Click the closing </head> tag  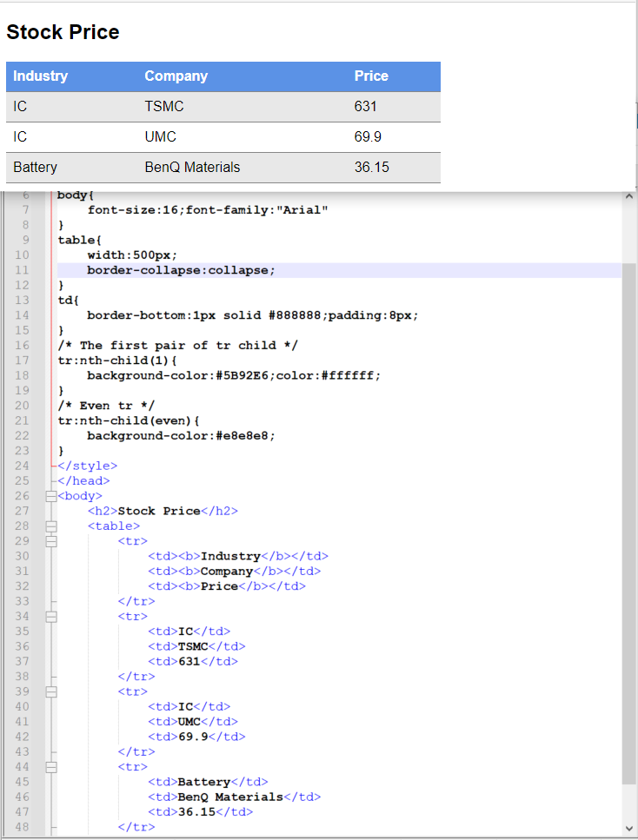coord(83,481)
